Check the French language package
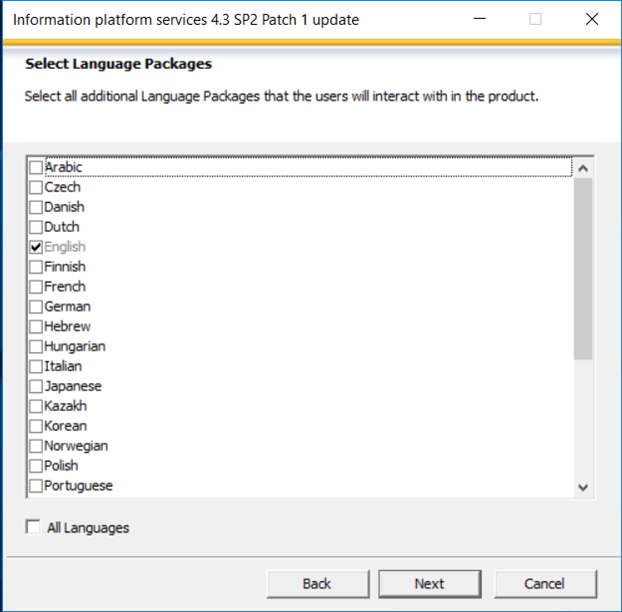 pos(36,287)
